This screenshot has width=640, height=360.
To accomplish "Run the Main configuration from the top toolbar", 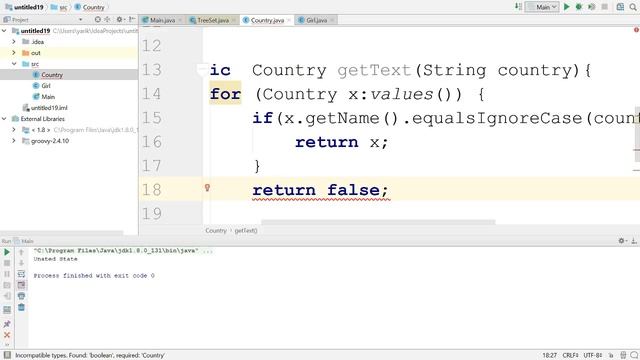I will tap(567, 7).
